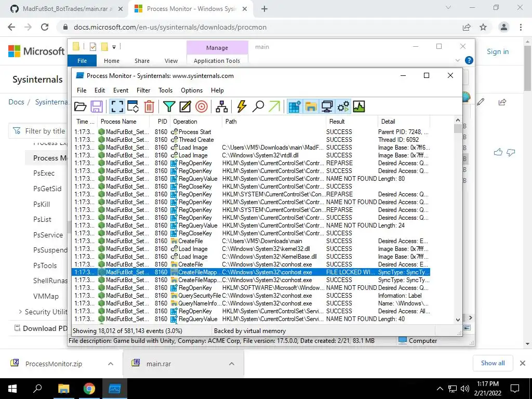Click Show all downloads button

493,363
